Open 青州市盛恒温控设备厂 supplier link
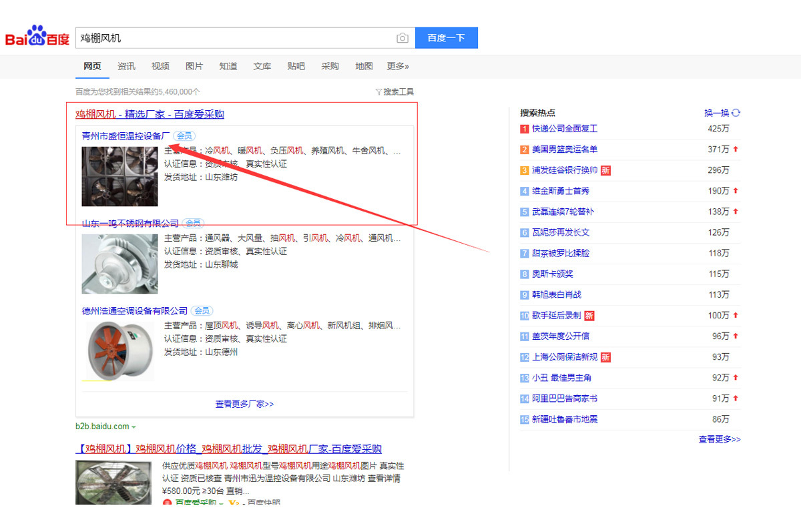Viewport: 801px width, 532px height. pyautogui.click(x=126, y=136)
